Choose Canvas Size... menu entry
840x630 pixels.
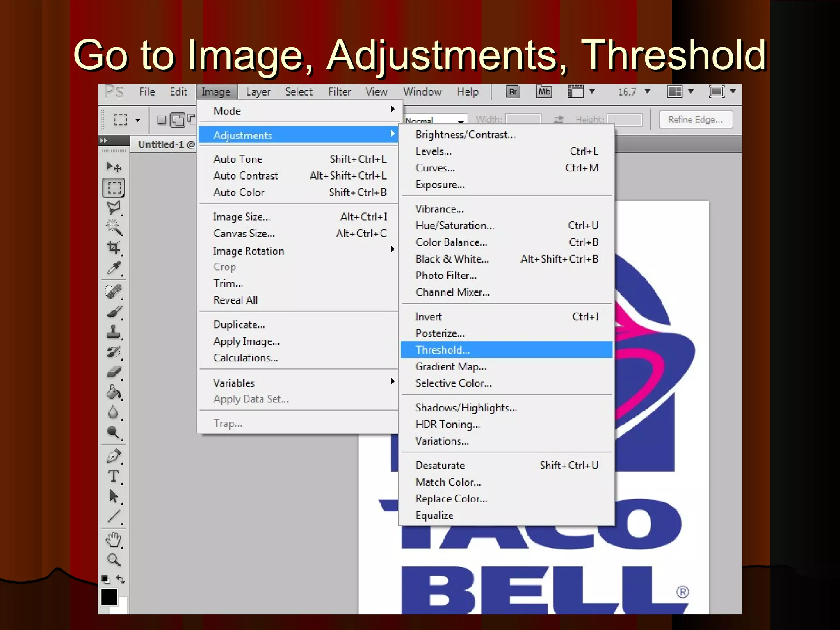coord(298,233)
